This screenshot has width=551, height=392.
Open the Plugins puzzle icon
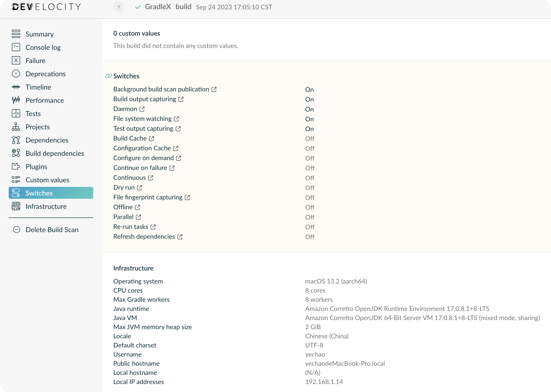coord(16,167)
